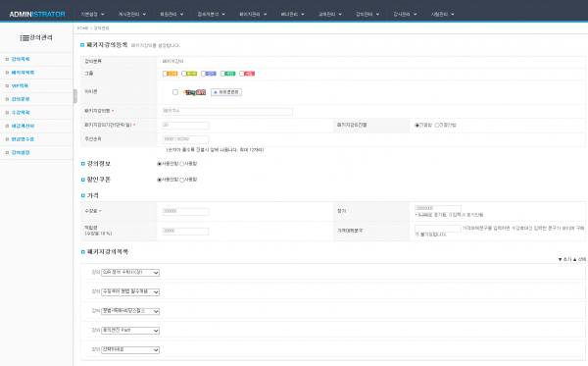Open the lecture dropdown containing 'Part'
588x366 pixels.
pyautogui.click(x=130, y=331)
